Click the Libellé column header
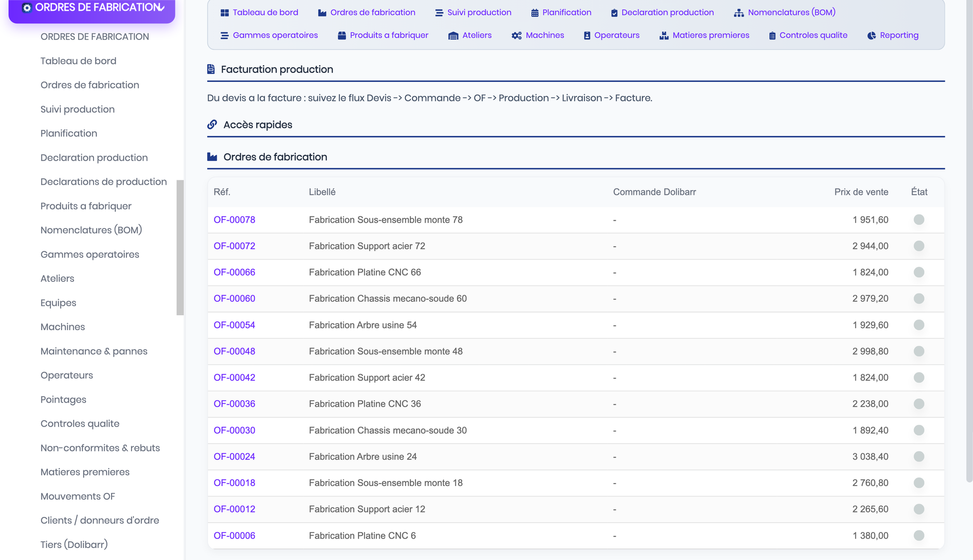Image resolution: width=973 pixels, height=560 pixels. (x=322, y=192)
